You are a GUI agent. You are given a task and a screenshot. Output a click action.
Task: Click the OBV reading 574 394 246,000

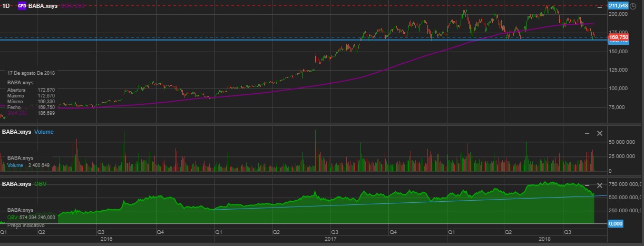point(37,217)
